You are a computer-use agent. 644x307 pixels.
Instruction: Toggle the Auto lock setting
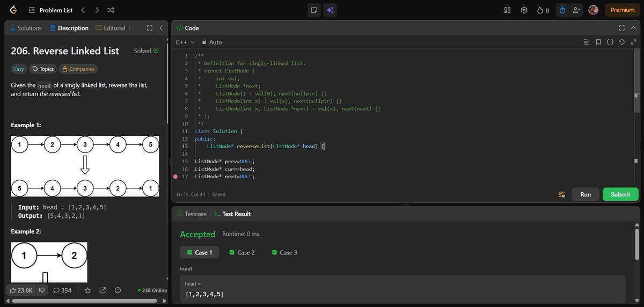coord(211,42)
